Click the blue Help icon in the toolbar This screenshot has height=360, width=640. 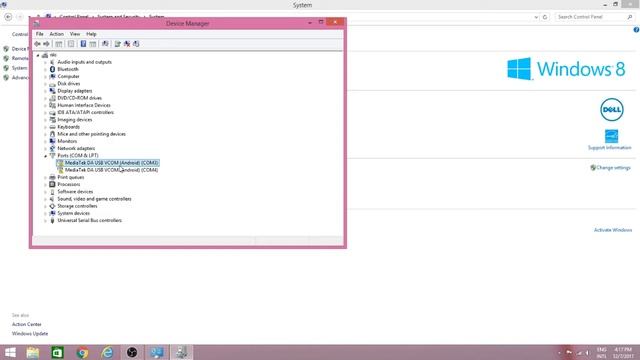(x=83, y=44)
